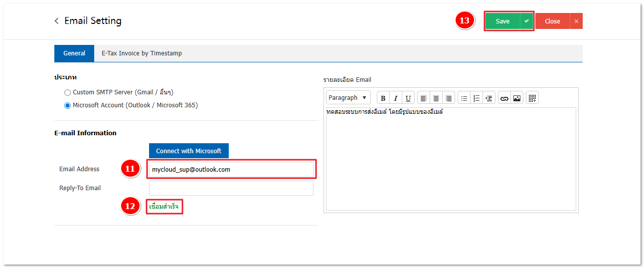Viewport: 644px width, 268px height.
Task: Insert a table into the email
Action: (x=532, y=98)
